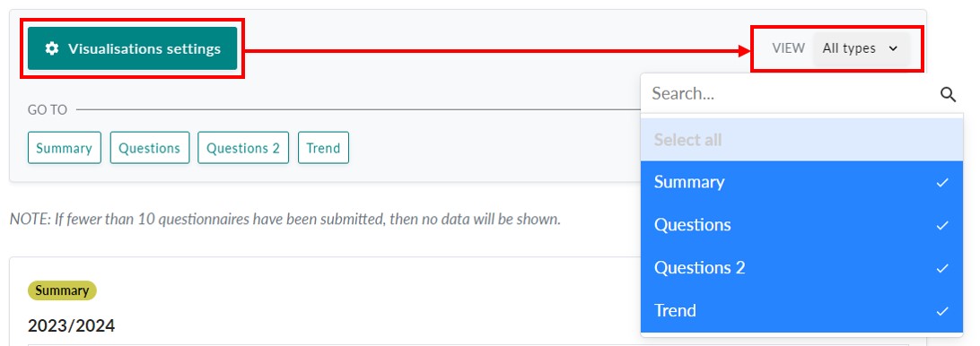The height and width of the screenshot is (346, 980).
Task: Click inside the Search... input field
Action: [x=791, y=94]
